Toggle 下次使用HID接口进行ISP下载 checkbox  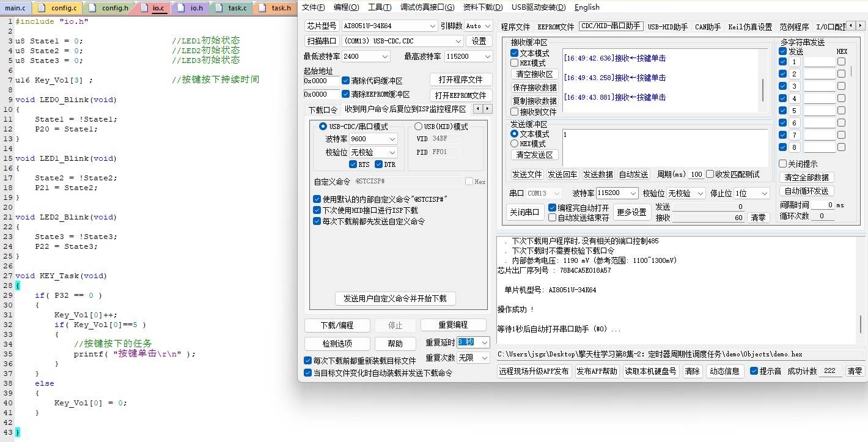317,210
